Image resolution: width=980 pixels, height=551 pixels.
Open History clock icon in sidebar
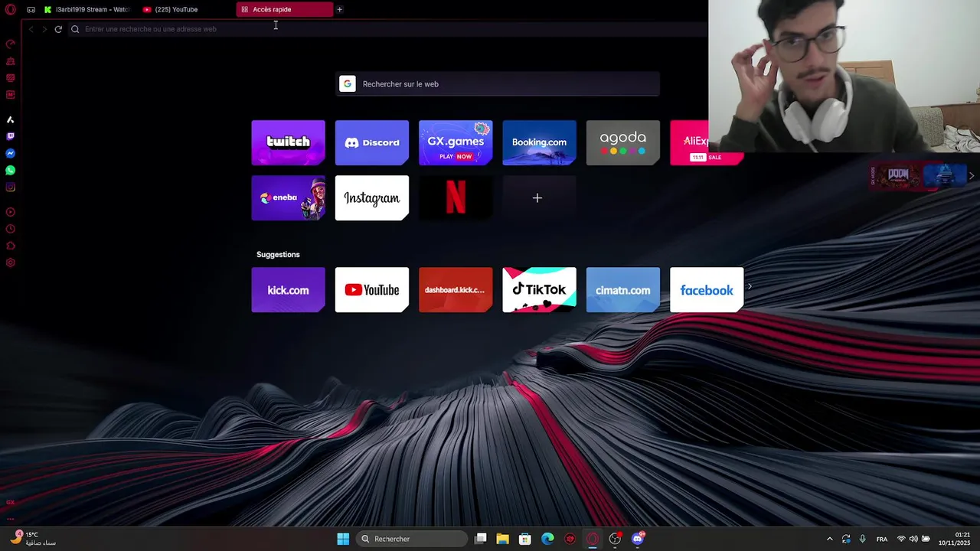tap(11, 229)
